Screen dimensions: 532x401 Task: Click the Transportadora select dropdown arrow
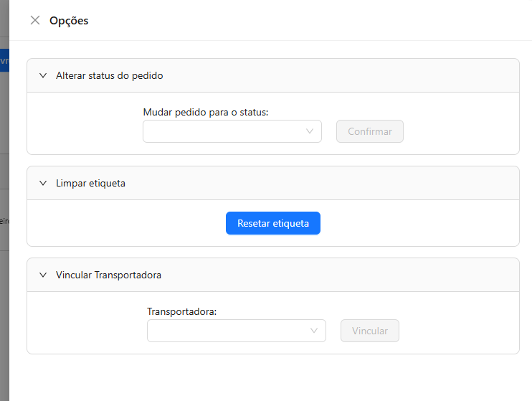314,331
